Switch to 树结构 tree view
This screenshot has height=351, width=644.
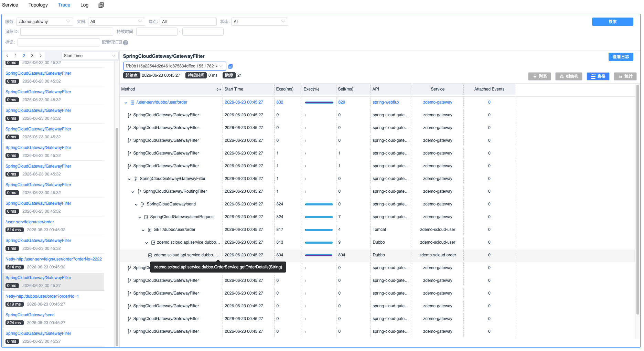pyautogui.click(x=569, y=76)
